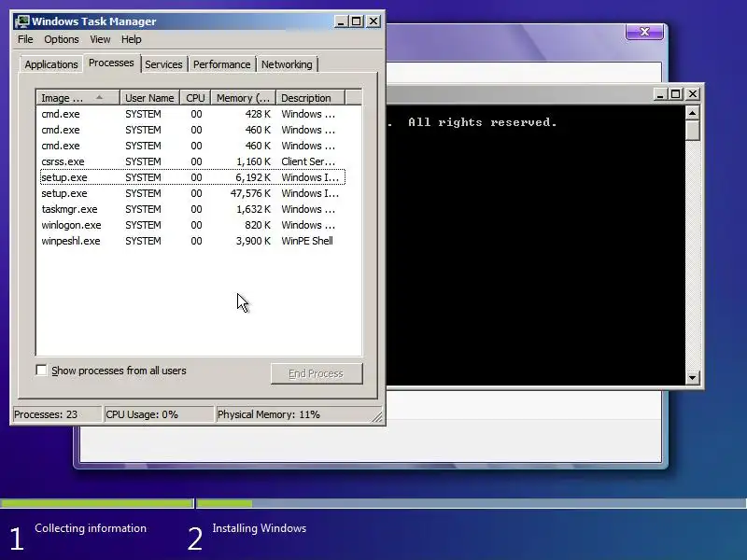Click the Task Manager title bar icon
The width and height of the screenshot is (747, 560).
coord(21,21)
